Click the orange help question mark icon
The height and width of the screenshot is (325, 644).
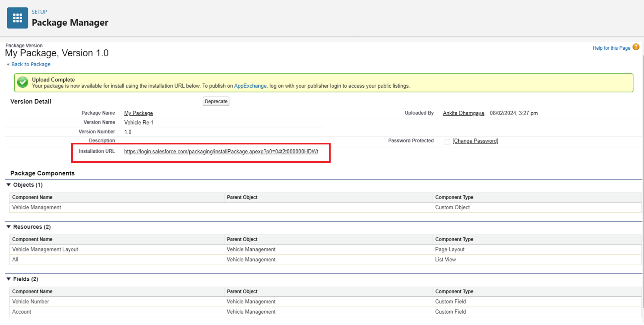pos(636,47)
